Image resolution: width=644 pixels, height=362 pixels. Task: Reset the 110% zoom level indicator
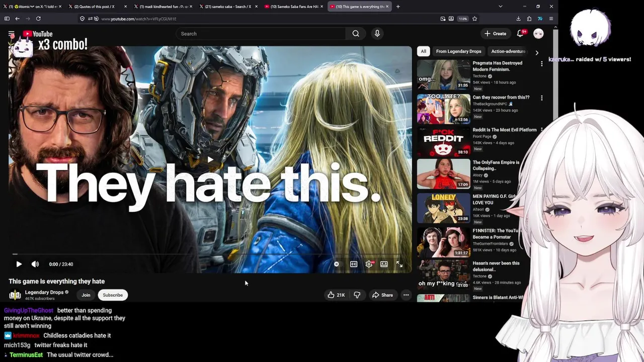point(463,19)
